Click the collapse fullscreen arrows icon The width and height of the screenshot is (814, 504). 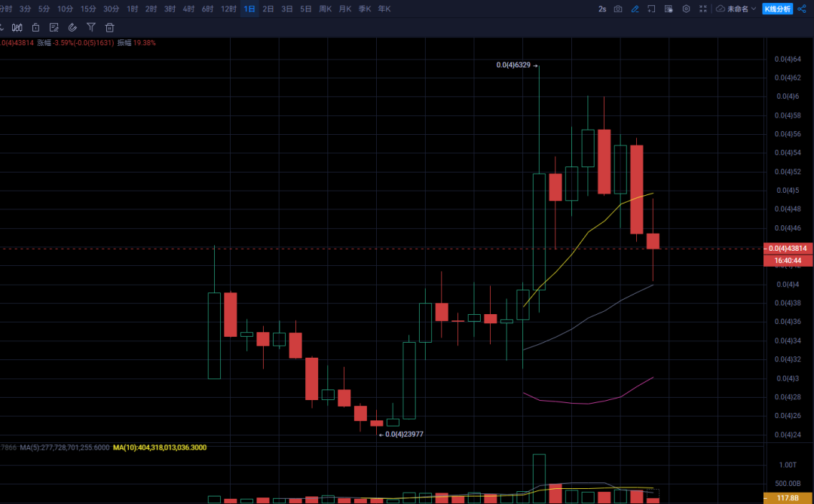703,9
